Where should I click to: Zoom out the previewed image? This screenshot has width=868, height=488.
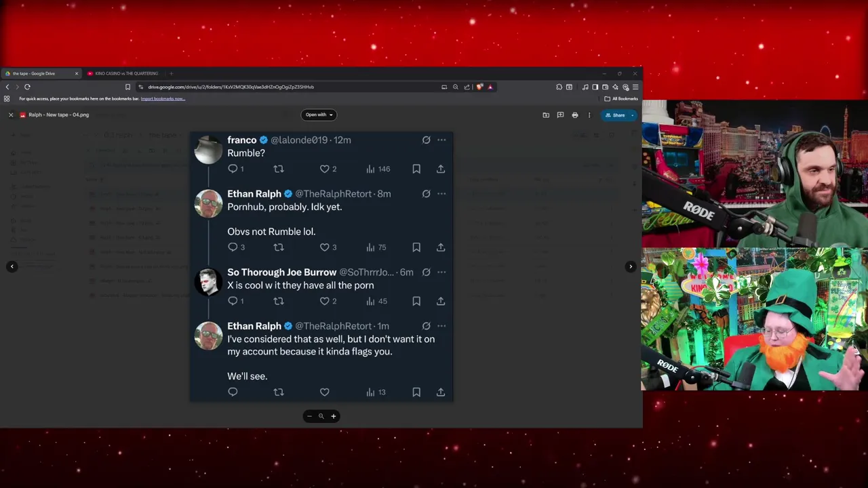pyautogui.click(x=309, y=416)
